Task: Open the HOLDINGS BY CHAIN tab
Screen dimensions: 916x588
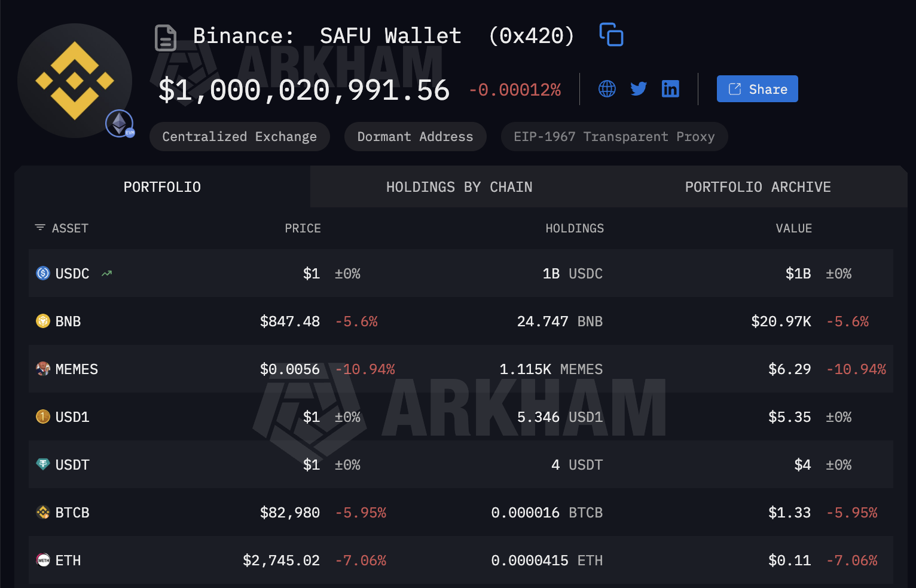Action: (x=459, y=186)
